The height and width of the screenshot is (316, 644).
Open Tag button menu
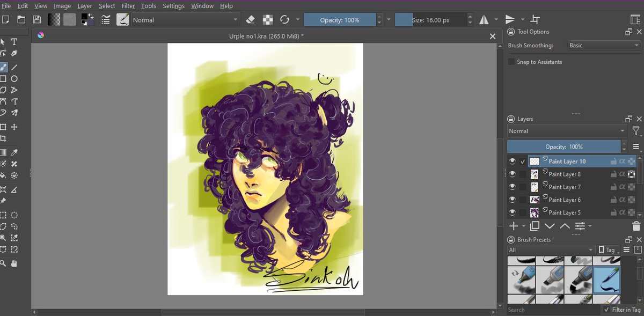[609, 250]
